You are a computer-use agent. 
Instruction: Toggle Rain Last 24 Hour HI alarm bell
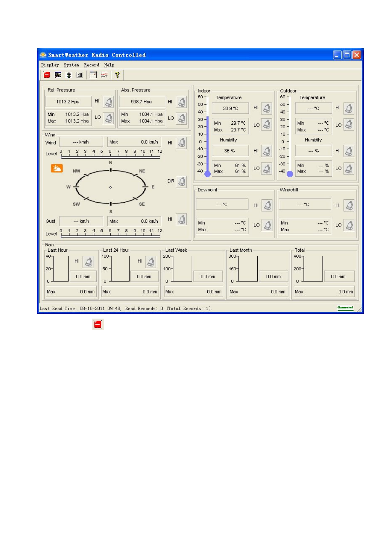point(150,262)
